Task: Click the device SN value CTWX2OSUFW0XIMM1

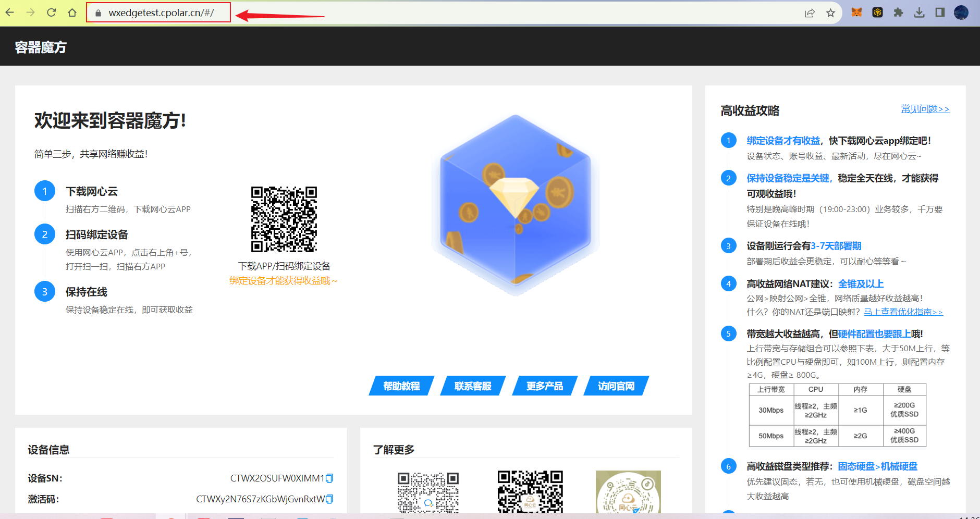Action: [277, 478]
